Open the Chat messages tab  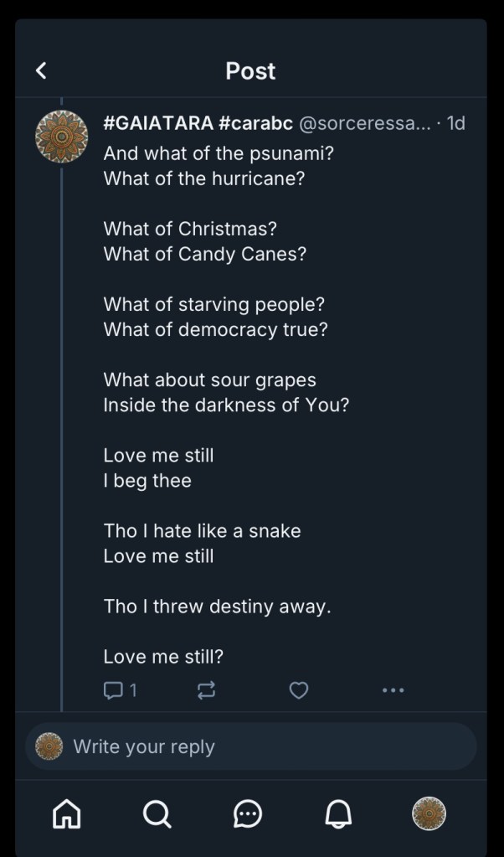click(248, 813)
